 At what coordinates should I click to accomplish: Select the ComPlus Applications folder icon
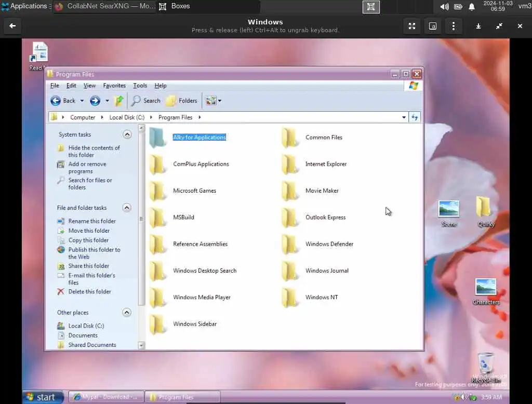click(x=157, y=164)
